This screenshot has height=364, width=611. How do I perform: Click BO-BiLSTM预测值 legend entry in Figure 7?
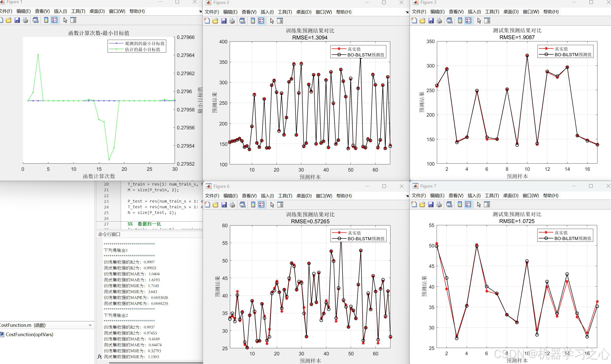coord(573,239)
